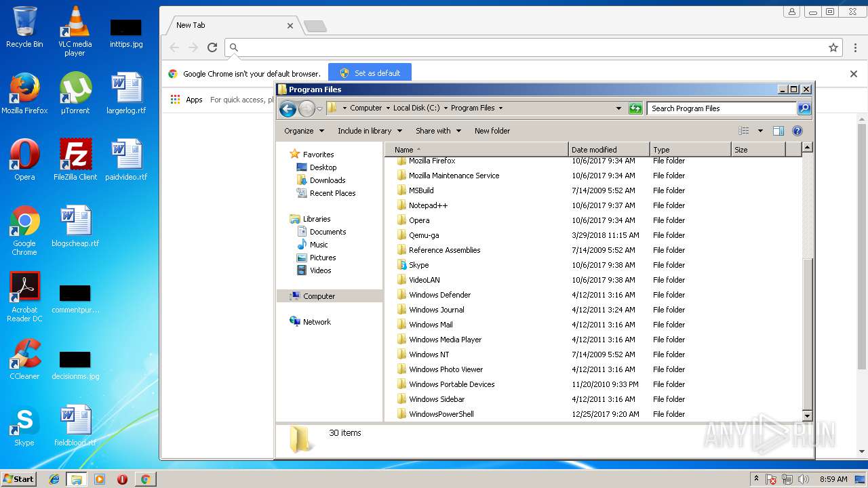Expand Program Files breadcrumb arrow
Image resolution: width=868 pixels, height=488 pixels.
[500, 108]
